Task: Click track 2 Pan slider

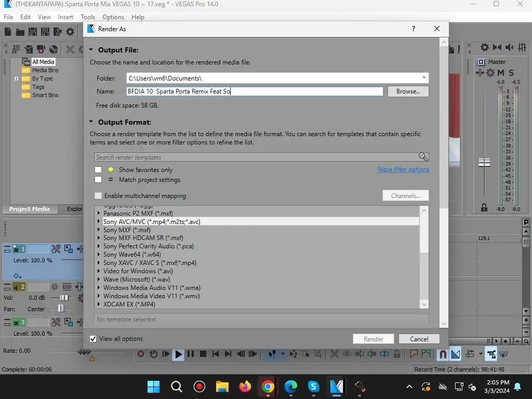Action: [x=61, y=309]
